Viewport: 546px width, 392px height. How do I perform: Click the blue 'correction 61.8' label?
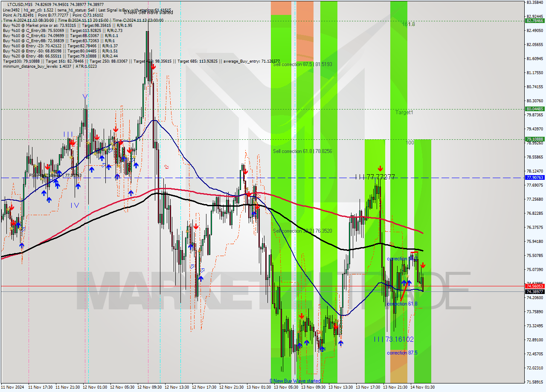point(402,304)
